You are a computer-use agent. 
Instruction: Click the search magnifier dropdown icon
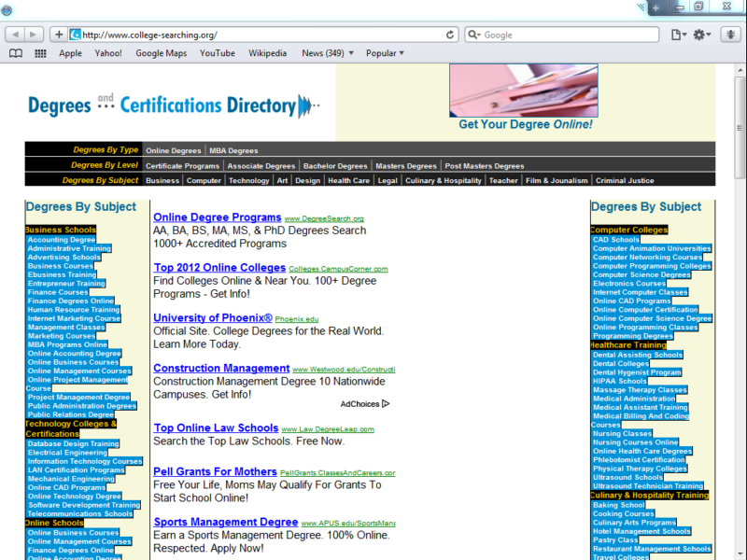[x=474, y=35]
